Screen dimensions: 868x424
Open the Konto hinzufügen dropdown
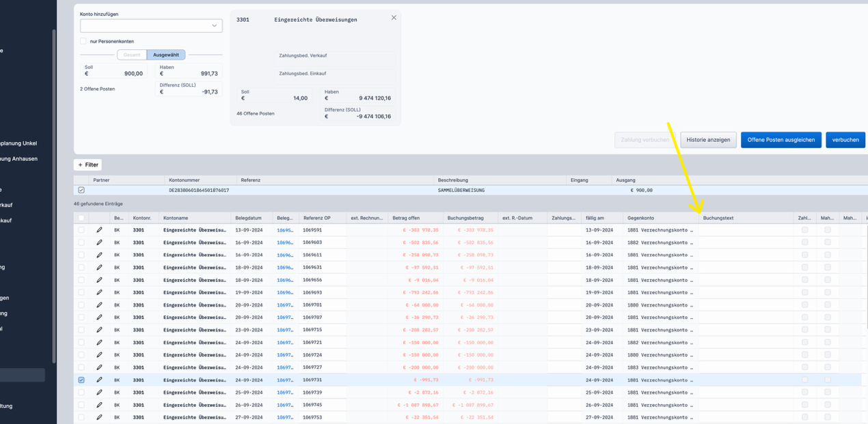click(x=151, y=26)
